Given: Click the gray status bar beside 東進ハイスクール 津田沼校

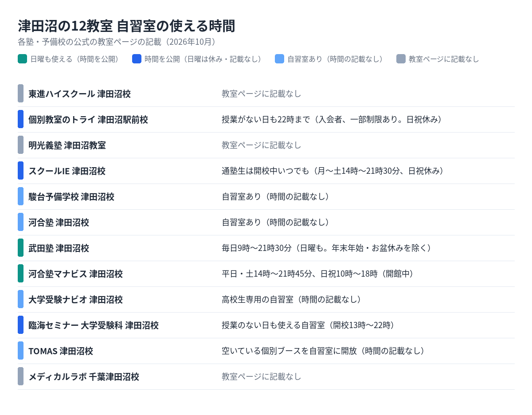Looking at the screenshot, I should (20, 94).
